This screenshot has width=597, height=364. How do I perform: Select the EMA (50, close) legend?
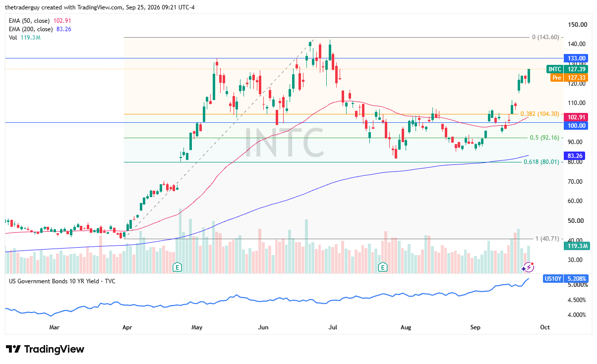(x=40, y=21)
